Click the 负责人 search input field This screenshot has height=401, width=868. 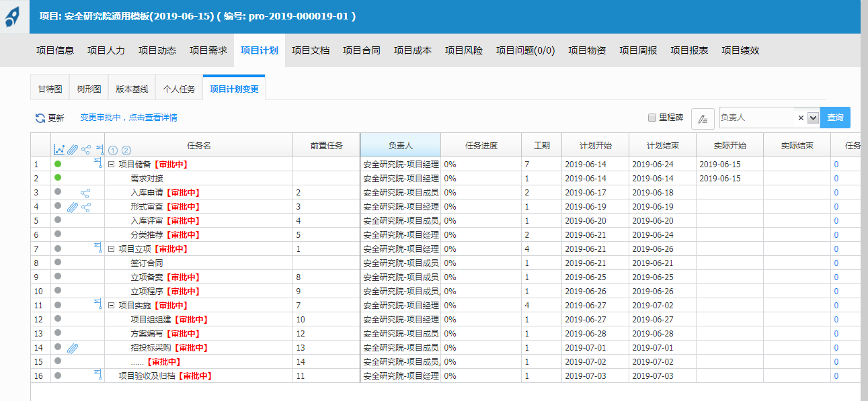[756, 118]
